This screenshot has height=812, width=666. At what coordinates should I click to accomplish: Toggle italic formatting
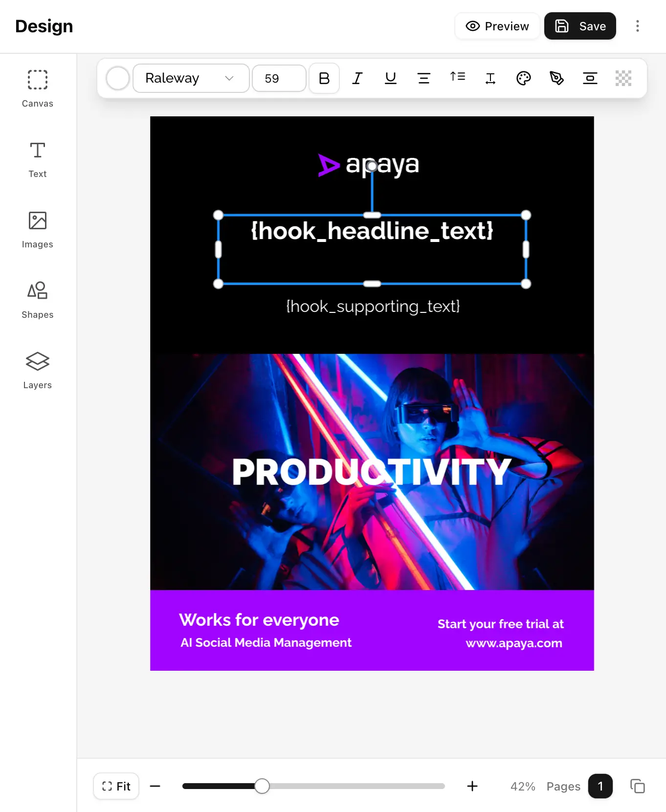357,78
